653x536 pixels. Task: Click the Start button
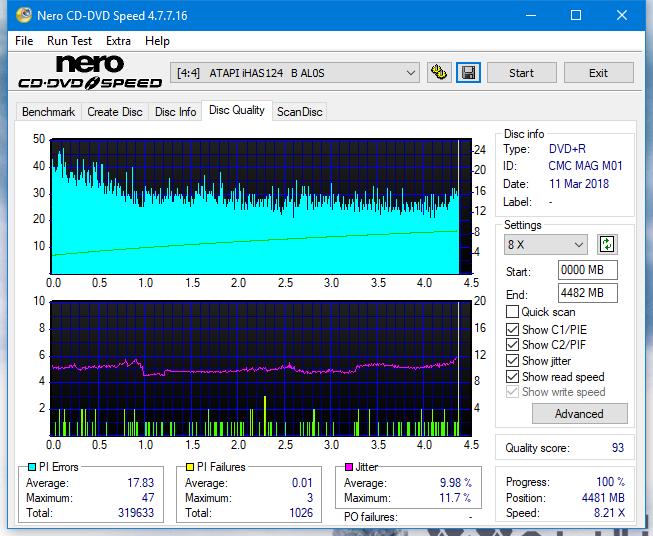click(x=521, y=73)
